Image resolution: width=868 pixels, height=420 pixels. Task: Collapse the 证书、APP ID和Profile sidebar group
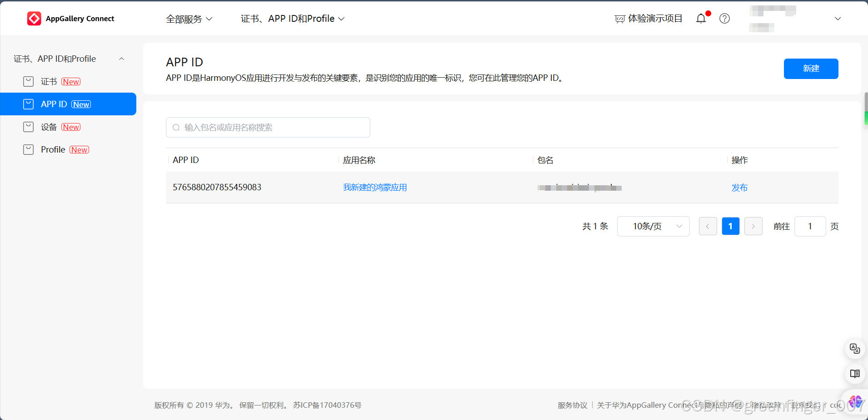click(x=121, y=59)
